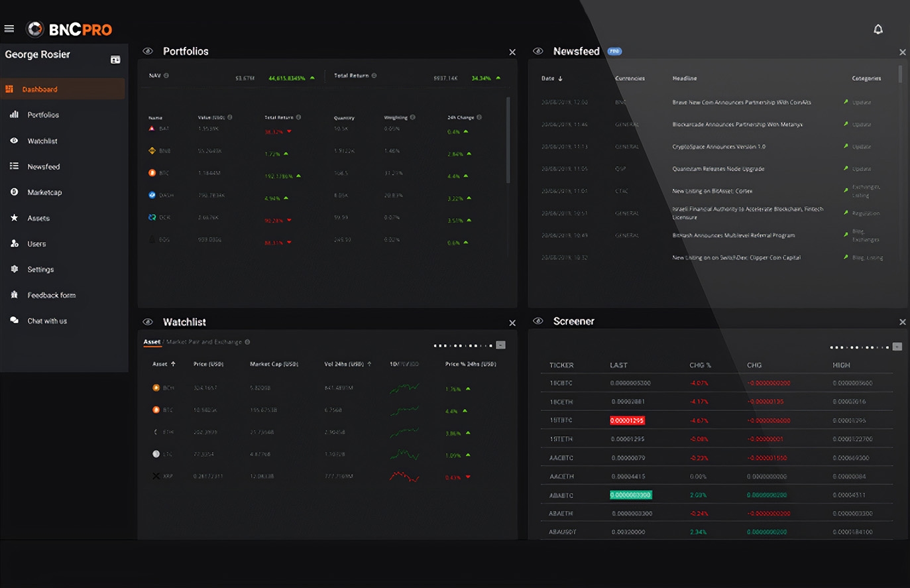910x588 pixels.
Task: Click the Marketcap coin sidebar icon
Action: pyautogui.click(x=14, y=192)
